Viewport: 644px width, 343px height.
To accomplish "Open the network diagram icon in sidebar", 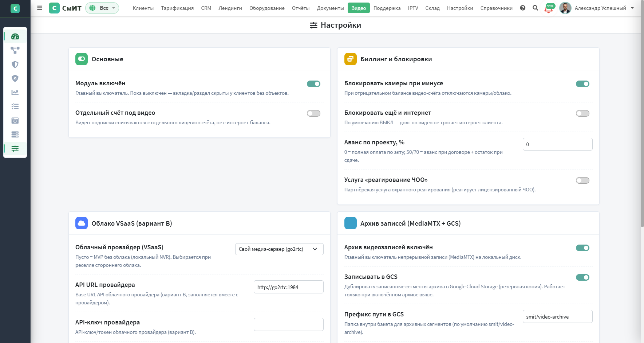I will 15,50.
